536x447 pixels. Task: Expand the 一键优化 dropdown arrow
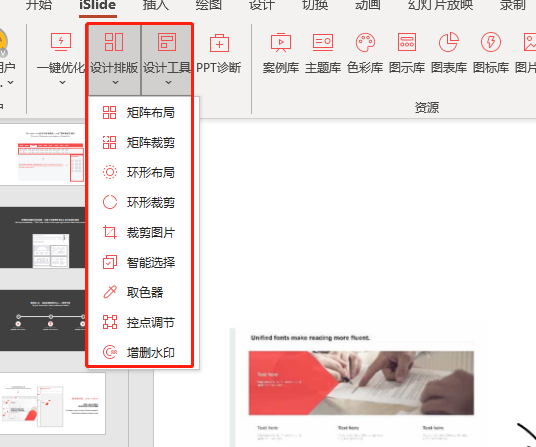(x=62, y=82)
